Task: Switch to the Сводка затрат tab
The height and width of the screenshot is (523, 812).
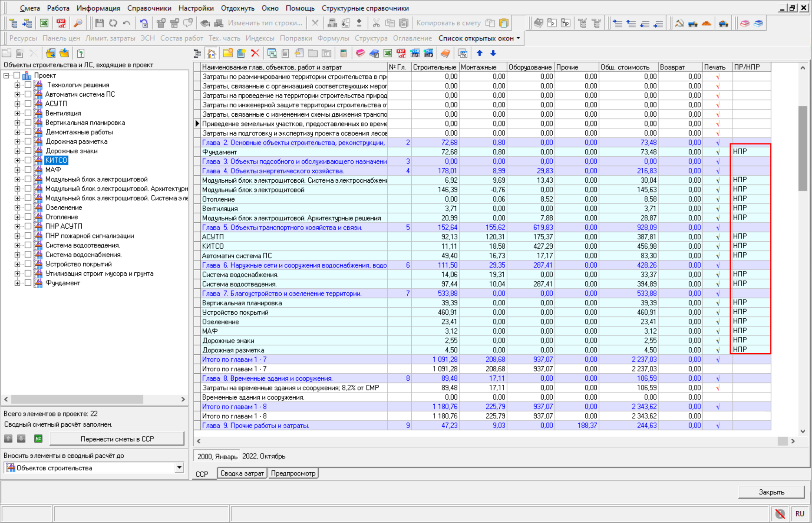Action: coord(242,473)
